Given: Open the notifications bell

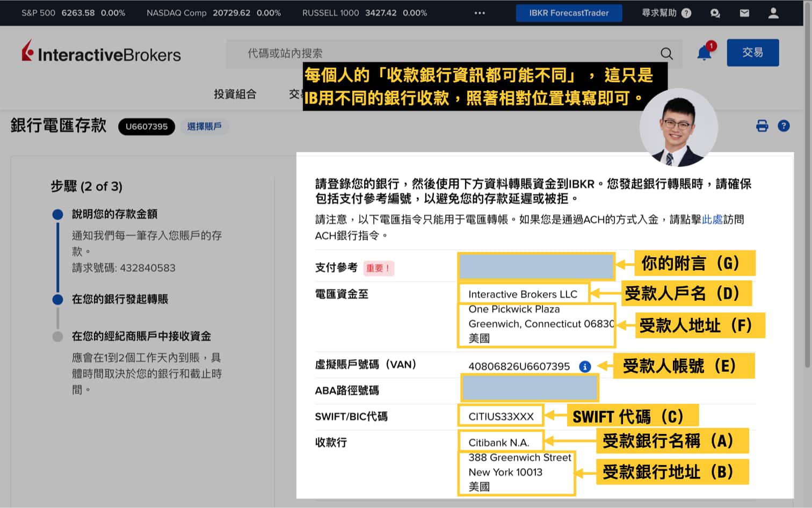Looking at the screenshot, I should click(704, 53).
